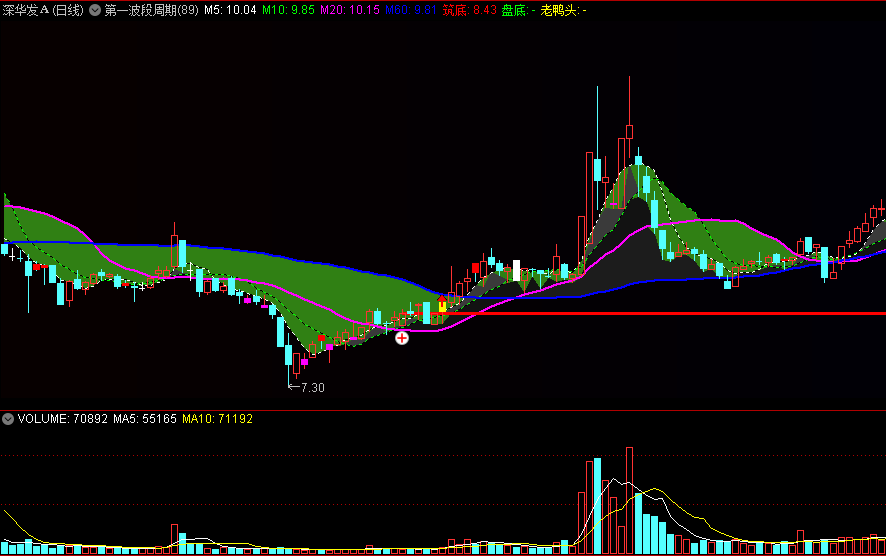Open the VOLUME panel indicator dropdown arrow

click(8, 419)
